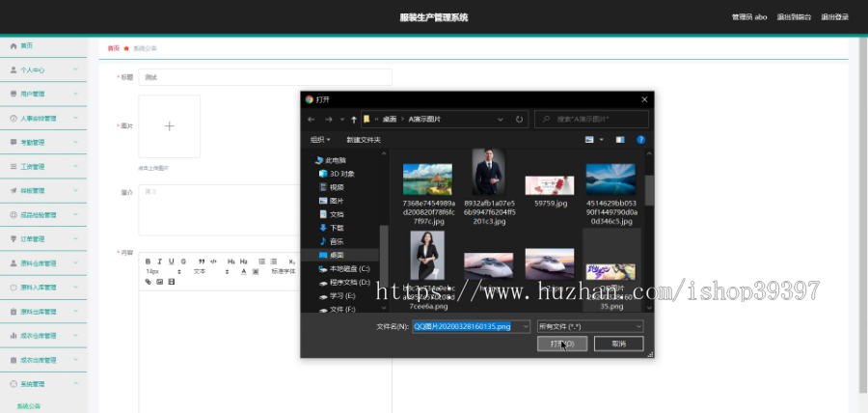Apply subscript in the editor

291,262
